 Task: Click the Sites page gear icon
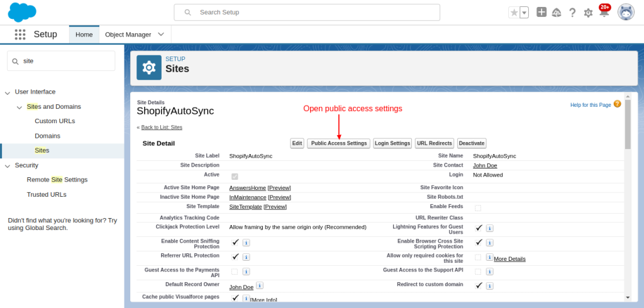click(x=148, y=67)
